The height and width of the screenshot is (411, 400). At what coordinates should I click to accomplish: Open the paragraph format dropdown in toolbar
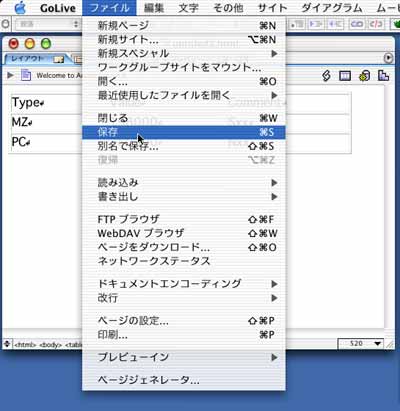tap(47, 24)
